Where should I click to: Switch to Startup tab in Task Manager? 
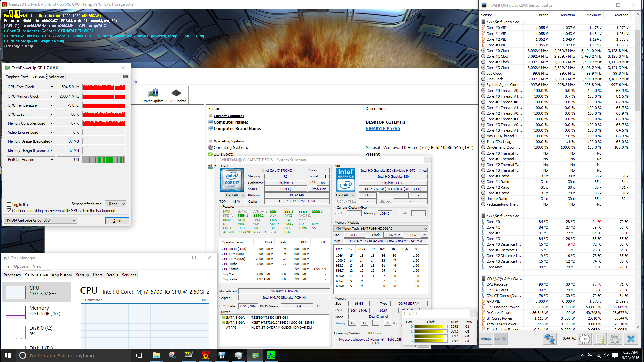coord(82,275)
